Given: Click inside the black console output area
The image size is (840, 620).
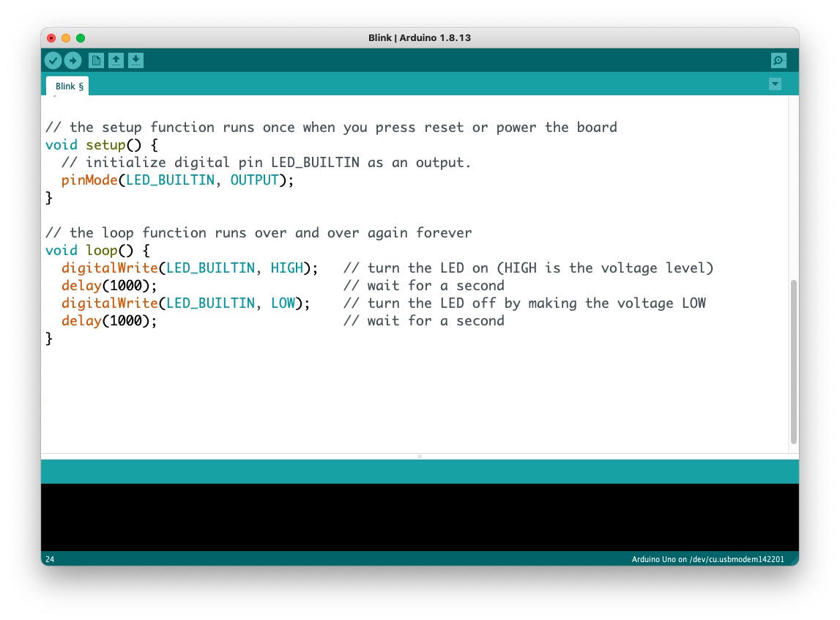Looking at the screenshot, I should [420, 517].
